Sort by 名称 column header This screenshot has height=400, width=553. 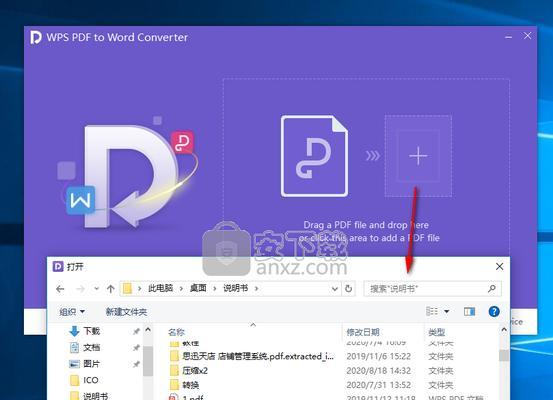(177, 332)
